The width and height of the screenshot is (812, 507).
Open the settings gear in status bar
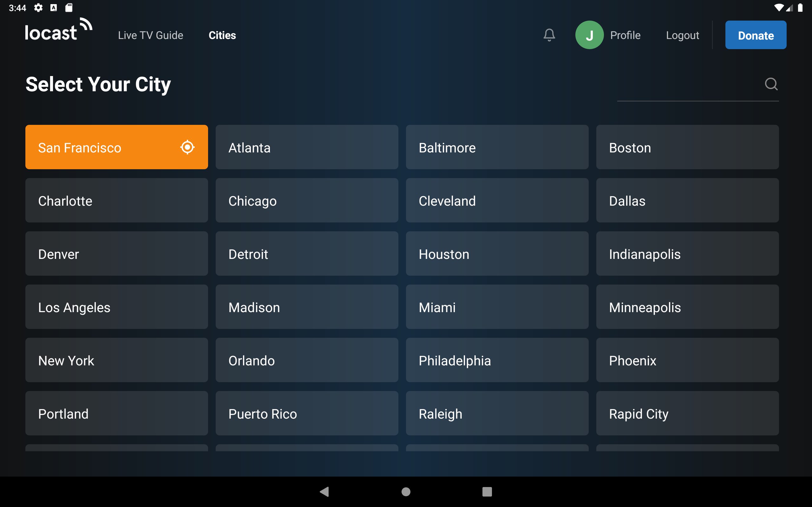click(38, 8)
